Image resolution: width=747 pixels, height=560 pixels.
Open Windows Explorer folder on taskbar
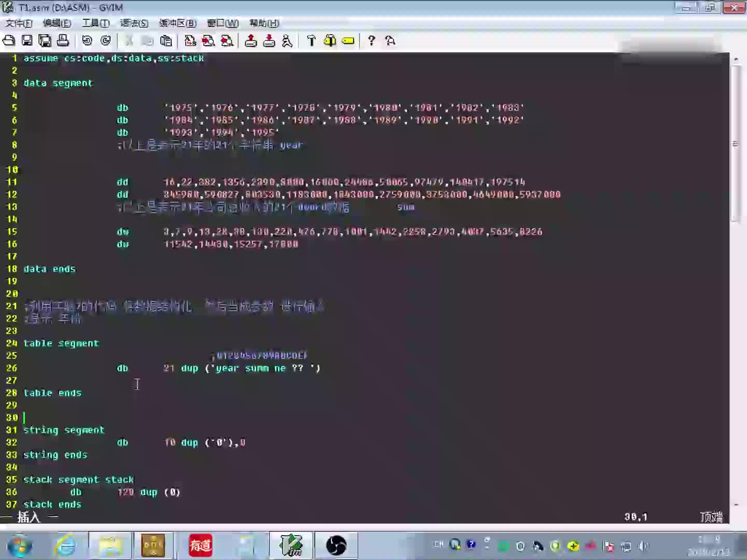point(110,546)
